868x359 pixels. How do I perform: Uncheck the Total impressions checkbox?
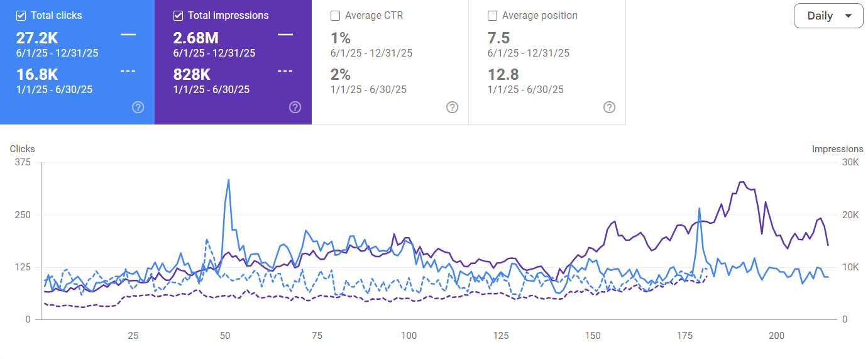pos(179,16)
